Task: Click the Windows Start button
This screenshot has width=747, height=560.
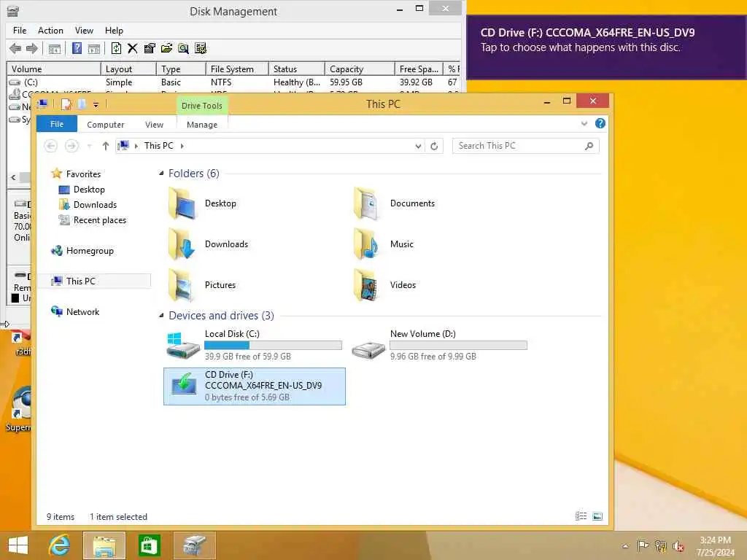Action: [x=18, y=545]
